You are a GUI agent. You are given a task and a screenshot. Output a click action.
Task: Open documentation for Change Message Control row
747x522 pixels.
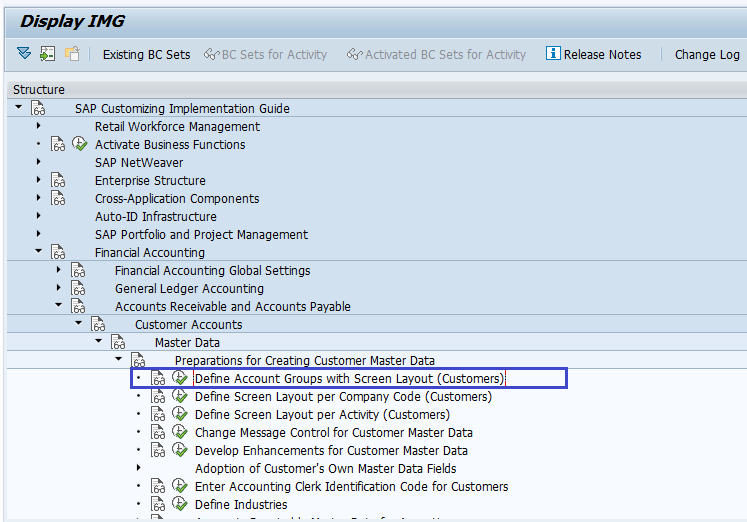[x=158, y=432]
